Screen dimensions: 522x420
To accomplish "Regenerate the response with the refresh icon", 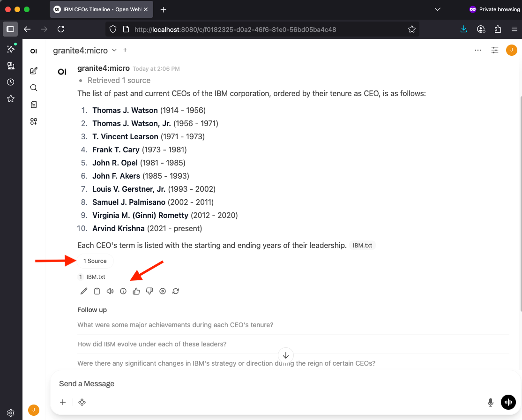I will (176, 291).
